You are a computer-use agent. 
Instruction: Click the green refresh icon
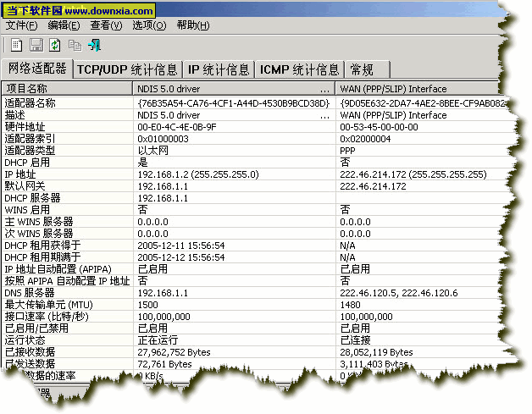55,45
